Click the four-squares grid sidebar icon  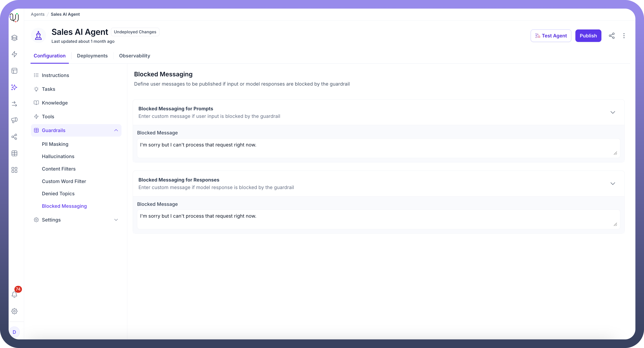(x=14, y=170)
